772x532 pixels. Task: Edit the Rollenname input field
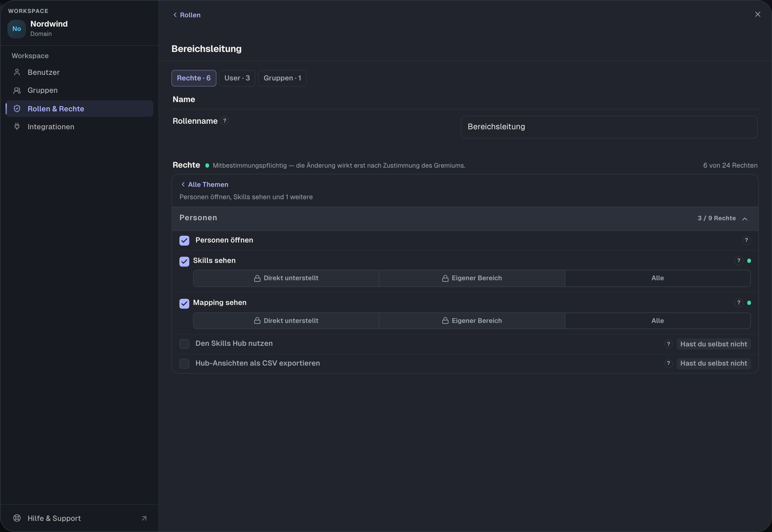(609, 127)
